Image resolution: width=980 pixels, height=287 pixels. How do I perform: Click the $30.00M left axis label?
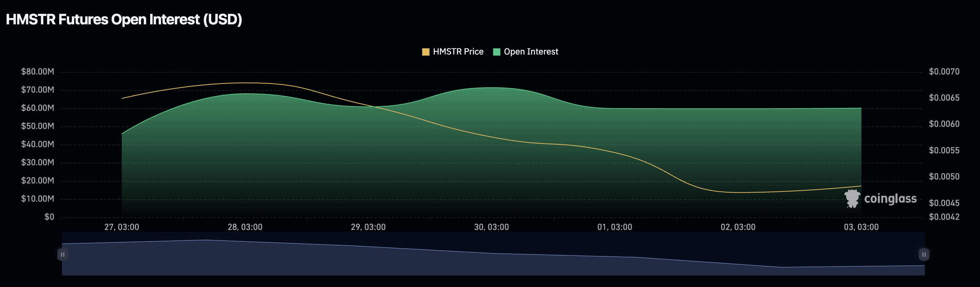pos(38,162)
